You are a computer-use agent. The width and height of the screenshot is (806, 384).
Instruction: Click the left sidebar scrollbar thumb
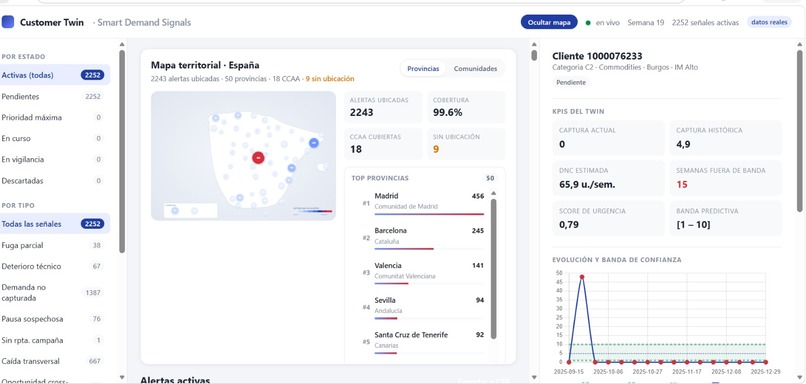122,151
